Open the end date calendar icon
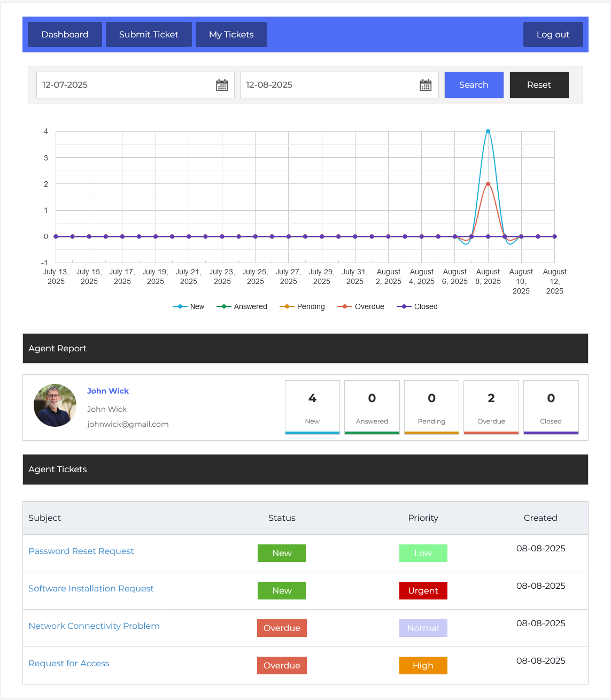Viewport: 611px width, 700px height. click(x=426, y=85)
